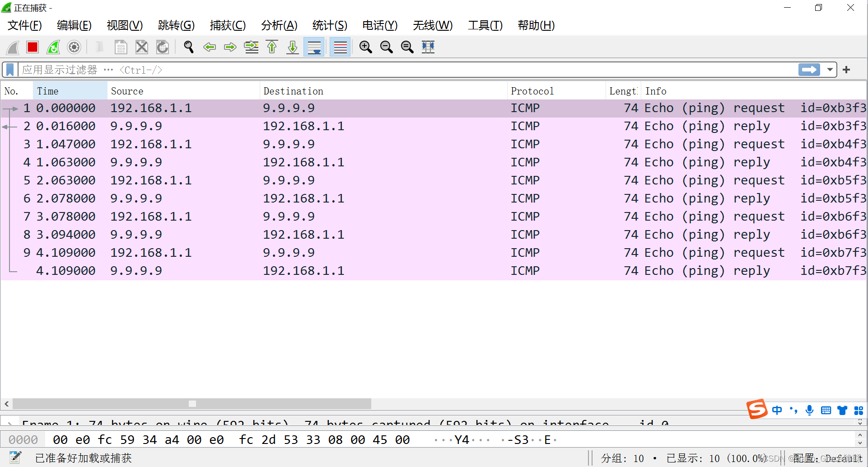868x467 pixels.
Task: Sort by the Destination column header
Action: point(383,91)
